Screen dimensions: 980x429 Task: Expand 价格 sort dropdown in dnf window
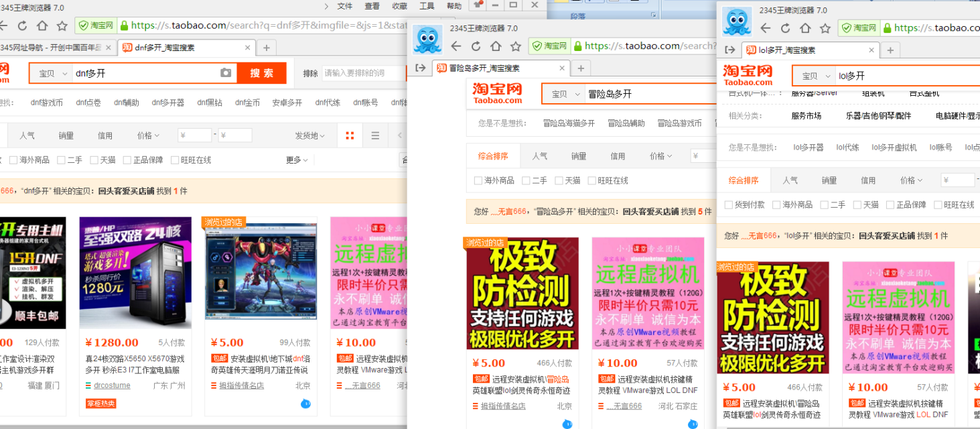tap(148, 135)
